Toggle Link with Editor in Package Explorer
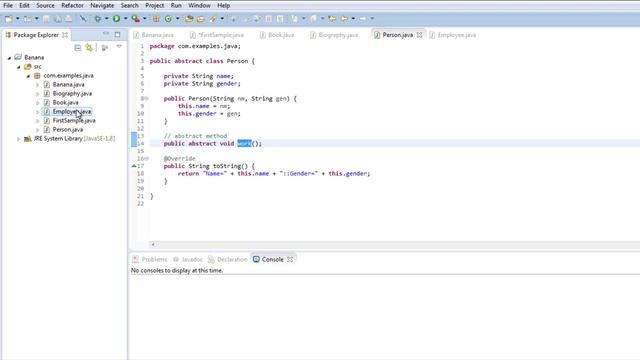 click(89, 48)
